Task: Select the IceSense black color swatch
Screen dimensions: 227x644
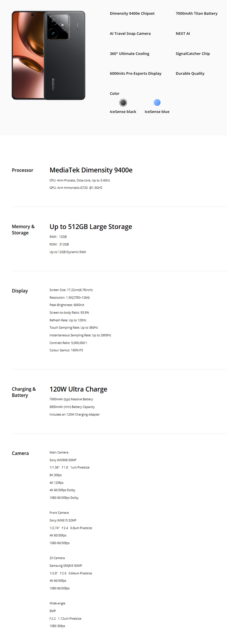Action: 123,103
